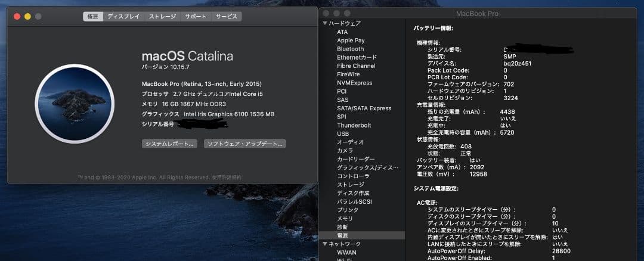Viewport: 644px width, 261px height.
Task: Select FireWire in the sidebar
Action: (348, 74)
